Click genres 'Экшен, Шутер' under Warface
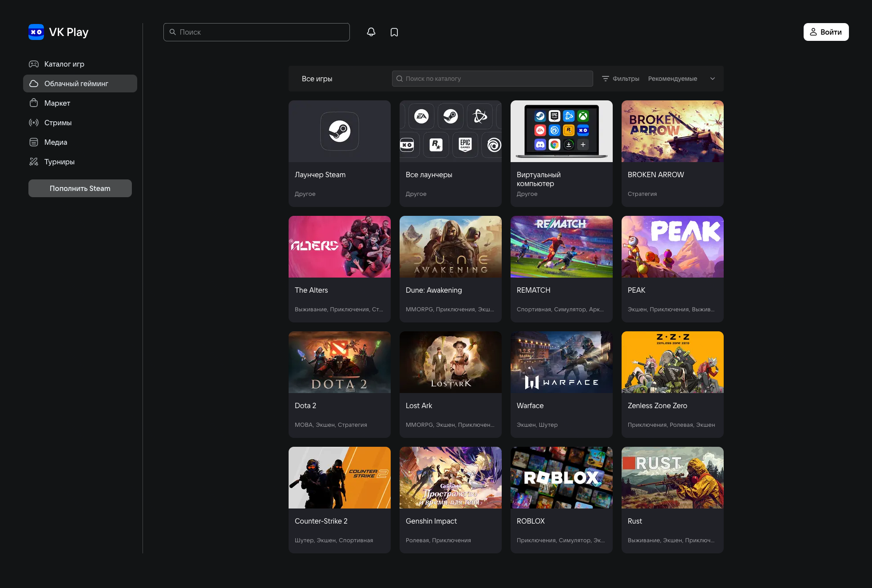872x588 pixels. pyautogui.click(x=537, y=425)
